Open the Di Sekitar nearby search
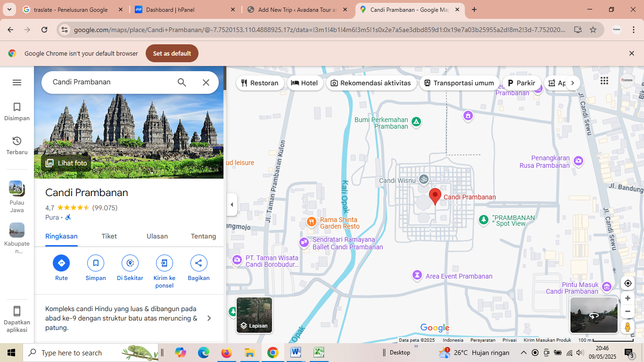This screenshot has width=644, height=362. 130,263
